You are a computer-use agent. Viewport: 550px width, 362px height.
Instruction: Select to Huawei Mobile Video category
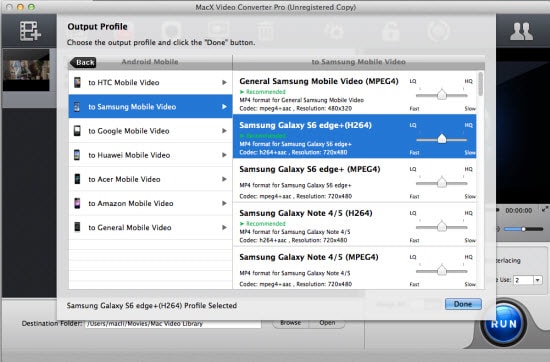[150, 155]
